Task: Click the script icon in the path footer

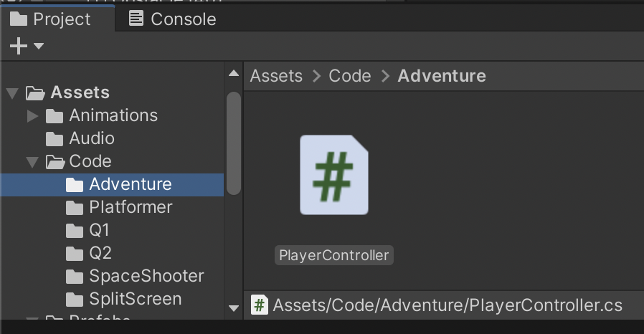Action: 260,306
